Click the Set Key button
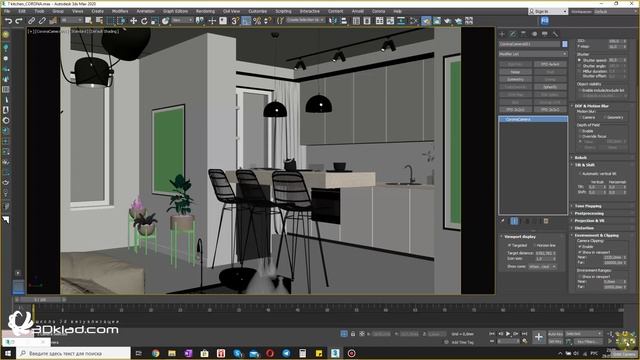 (x=555, y=341)
